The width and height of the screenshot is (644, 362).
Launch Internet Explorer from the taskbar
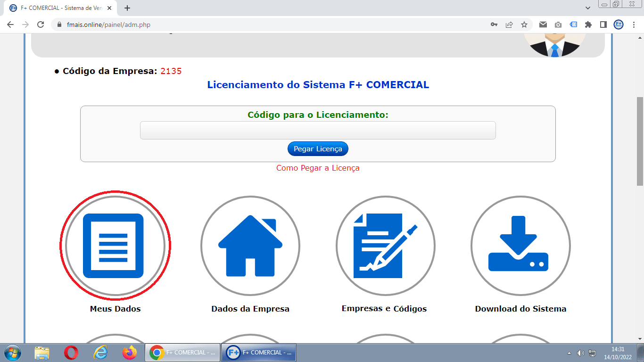[100, 353]
